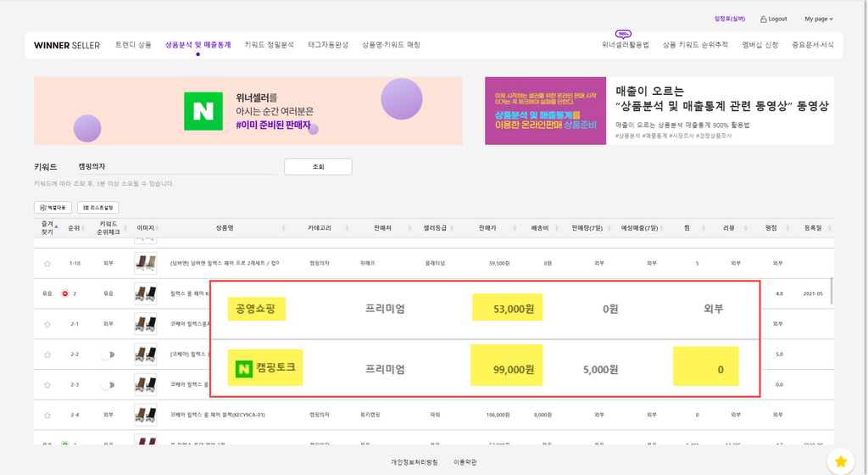Sort by the 찜 column header
The image size is (868, 475).
[x=687, y=228]
